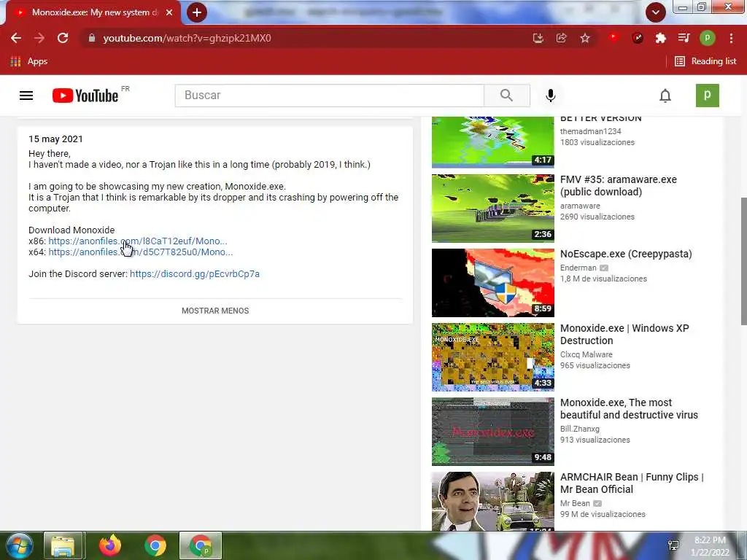
Task: Click the network icon in system tray
Action: click(x=673, y=545)
